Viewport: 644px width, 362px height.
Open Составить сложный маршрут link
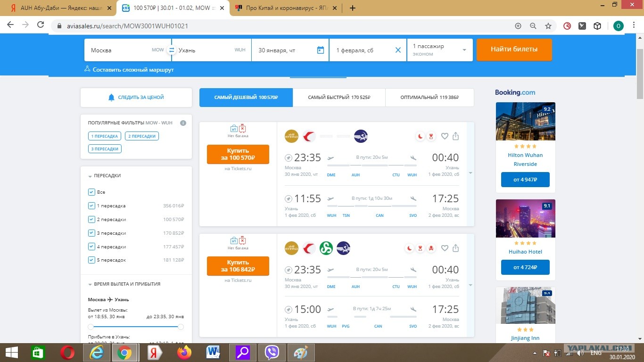coord(129,69)
